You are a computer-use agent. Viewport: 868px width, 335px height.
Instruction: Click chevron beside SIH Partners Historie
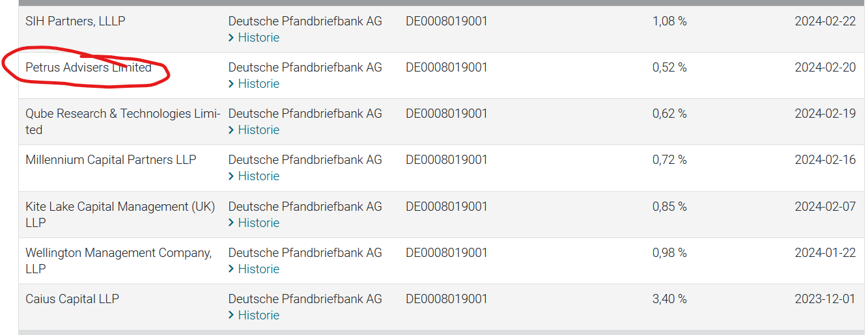(231, 38)
